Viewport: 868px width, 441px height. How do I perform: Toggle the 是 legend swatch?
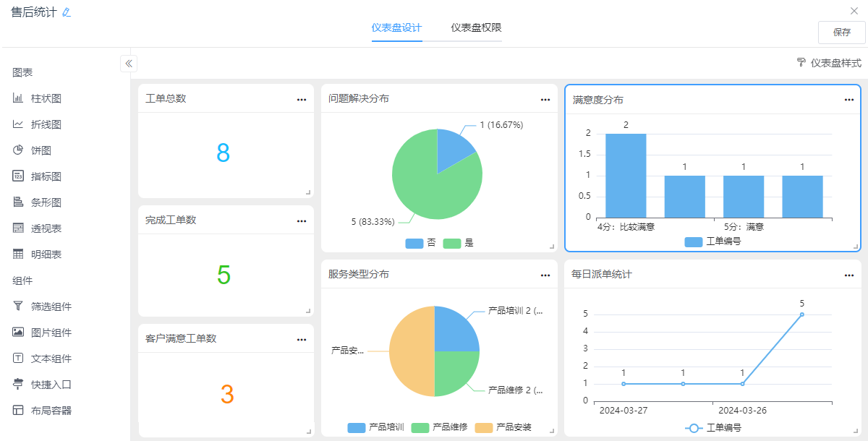(452, 244)
